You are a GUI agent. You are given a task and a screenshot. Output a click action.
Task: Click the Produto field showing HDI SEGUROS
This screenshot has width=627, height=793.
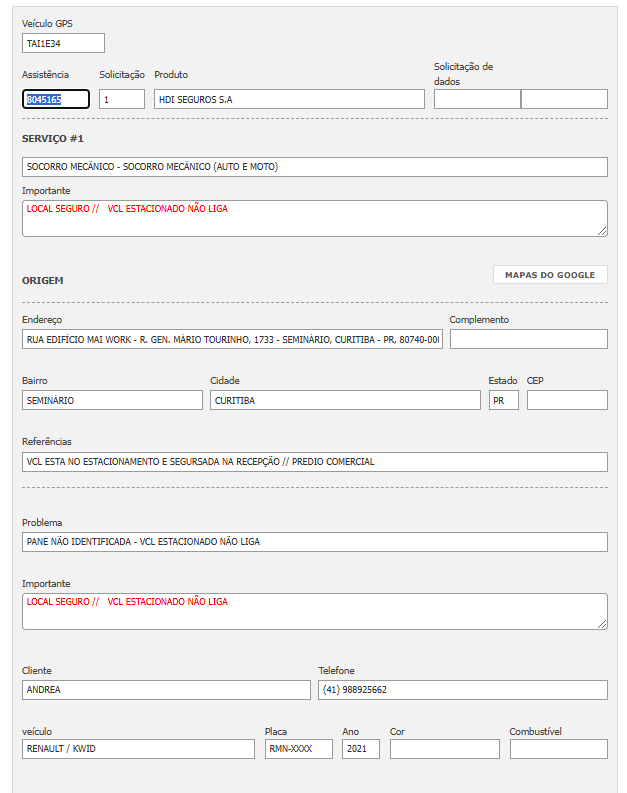pyautogui.click(x=289, y=99)
